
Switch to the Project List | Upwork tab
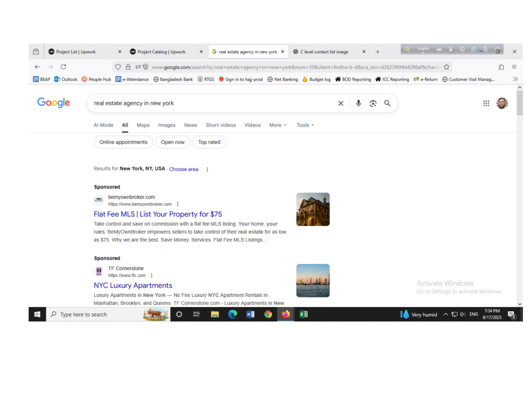tap(76, 52)
